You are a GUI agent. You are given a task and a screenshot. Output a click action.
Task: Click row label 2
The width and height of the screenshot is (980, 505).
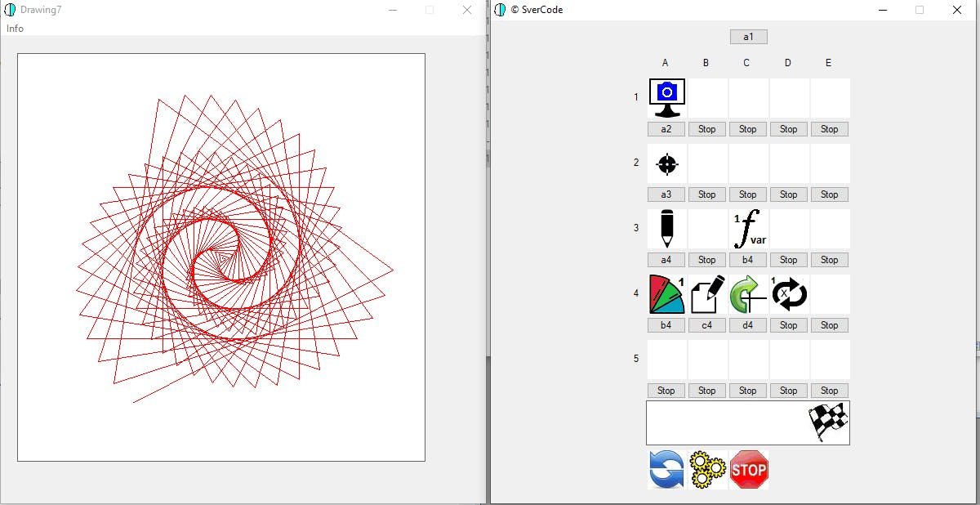[x=636, y=163]
